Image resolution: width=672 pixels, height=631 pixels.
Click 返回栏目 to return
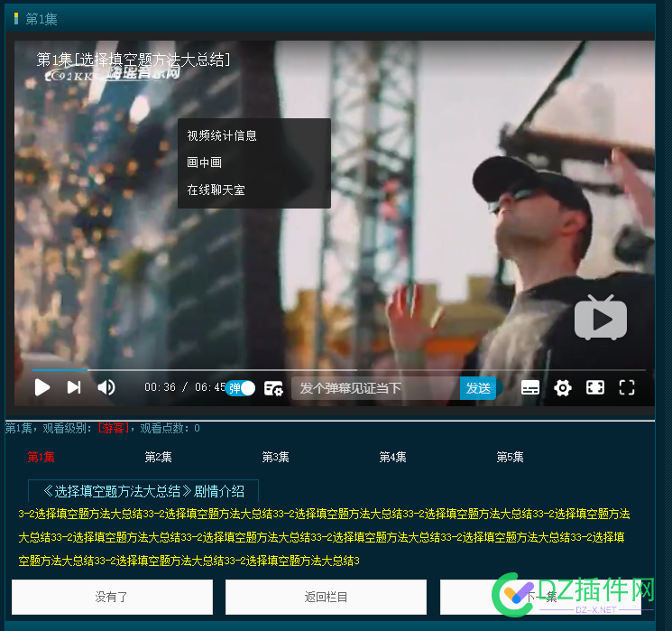click(x=326, y=597)
